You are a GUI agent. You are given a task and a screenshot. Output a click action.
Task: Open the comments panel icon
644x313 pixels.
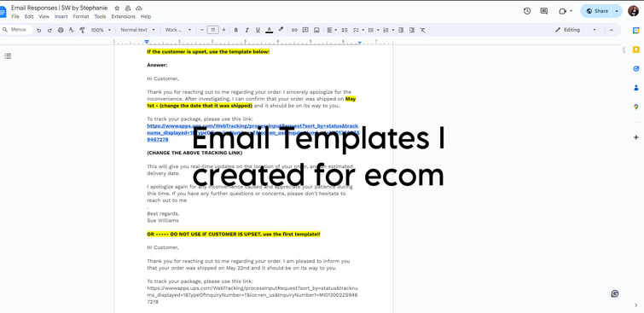point(544,11)
